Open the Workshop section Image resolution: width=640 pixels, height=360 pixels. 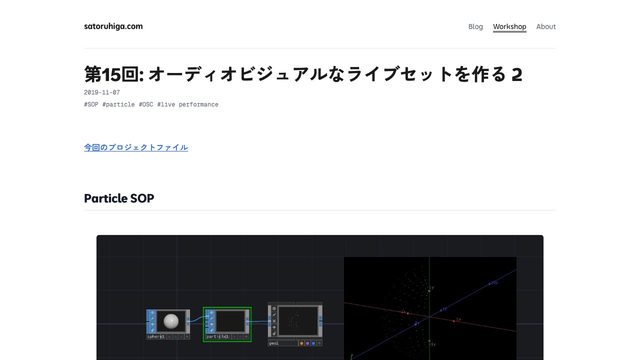pyautogui.click(x=509, y=27)
